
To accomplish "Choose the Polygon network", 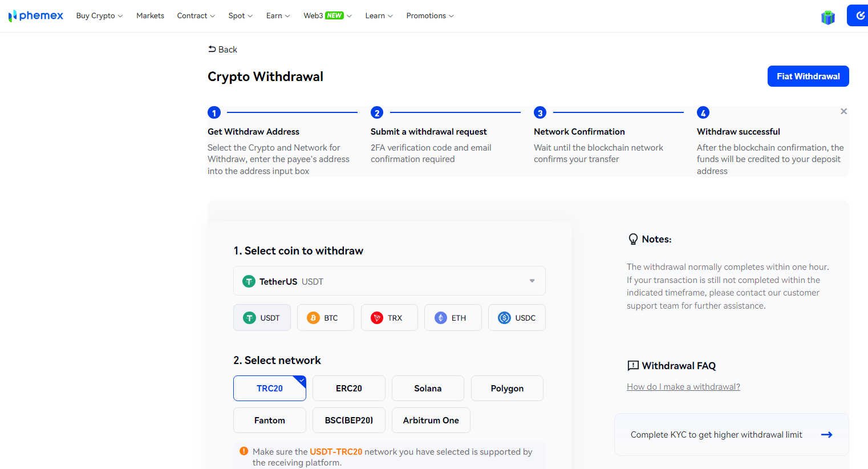I will [507, 388].
